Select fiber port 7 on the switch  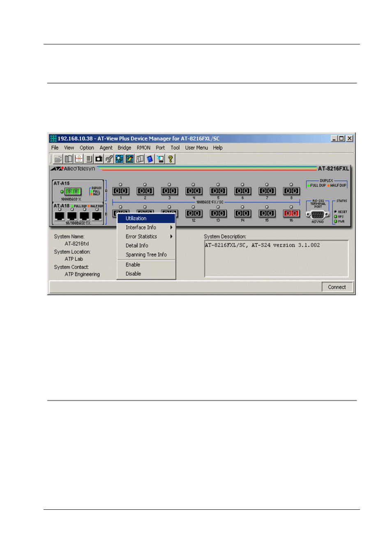click(x=267, y=191)
